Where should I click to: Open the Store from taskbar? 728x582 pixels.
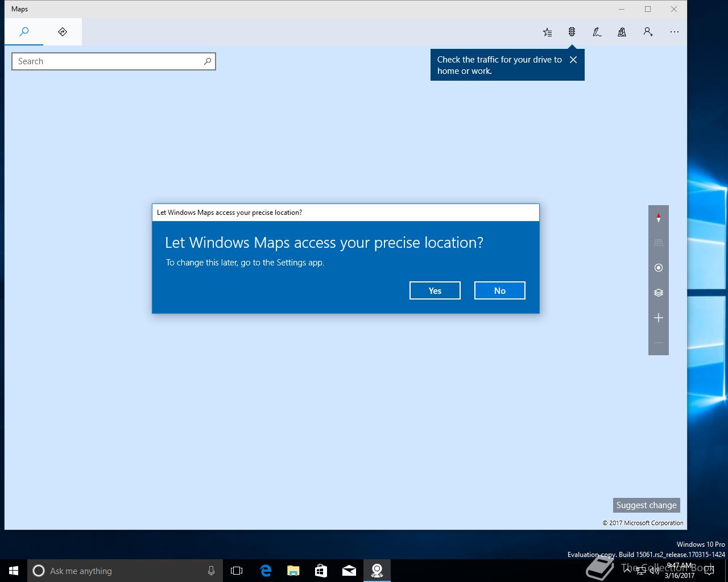[x=321, y=571]
